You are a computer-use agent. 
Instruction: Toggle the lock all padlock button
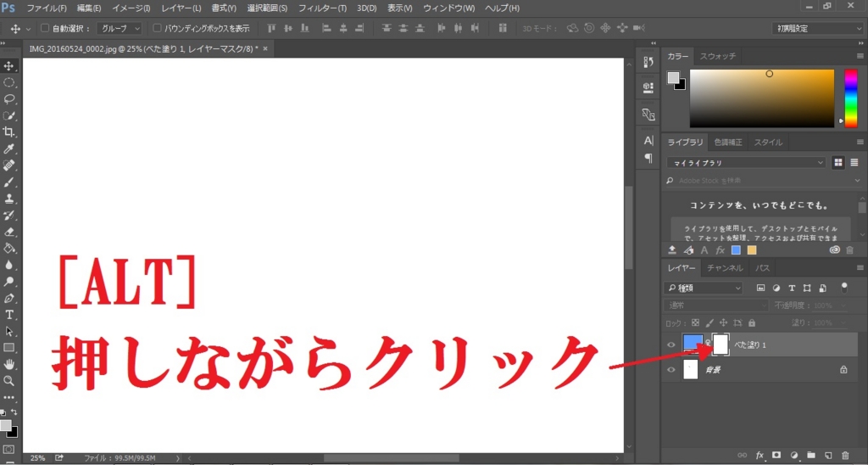pyautogui.click(x=751, y=322)
